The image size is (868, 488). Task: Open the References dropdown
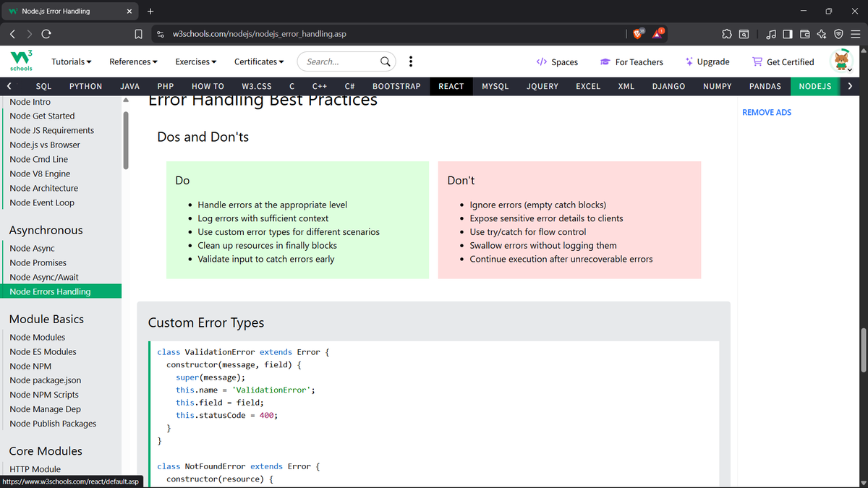tap(134, 61)
